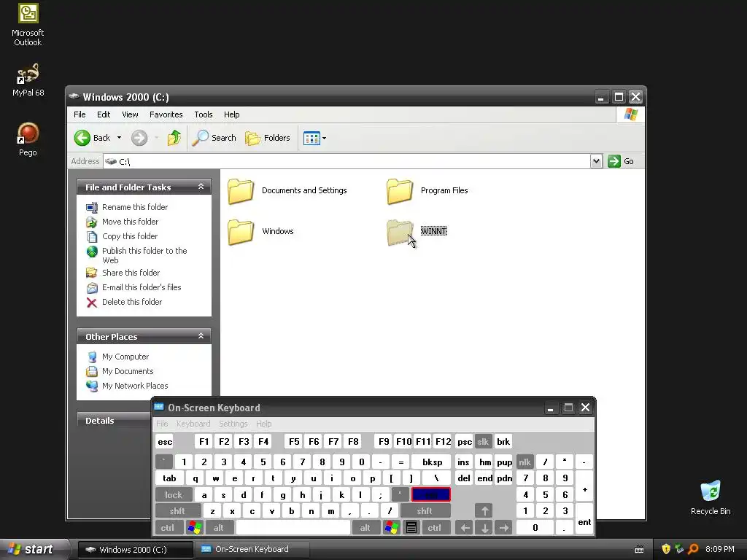Collapse the Other Places panel
747x560 pixels.
(x=201, y=336)
